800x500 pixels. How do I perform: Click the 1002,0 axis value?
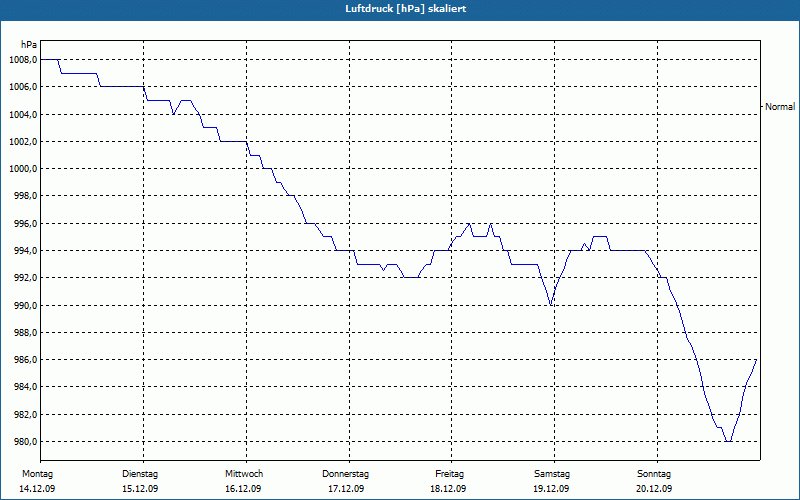[x=23, y=141]
